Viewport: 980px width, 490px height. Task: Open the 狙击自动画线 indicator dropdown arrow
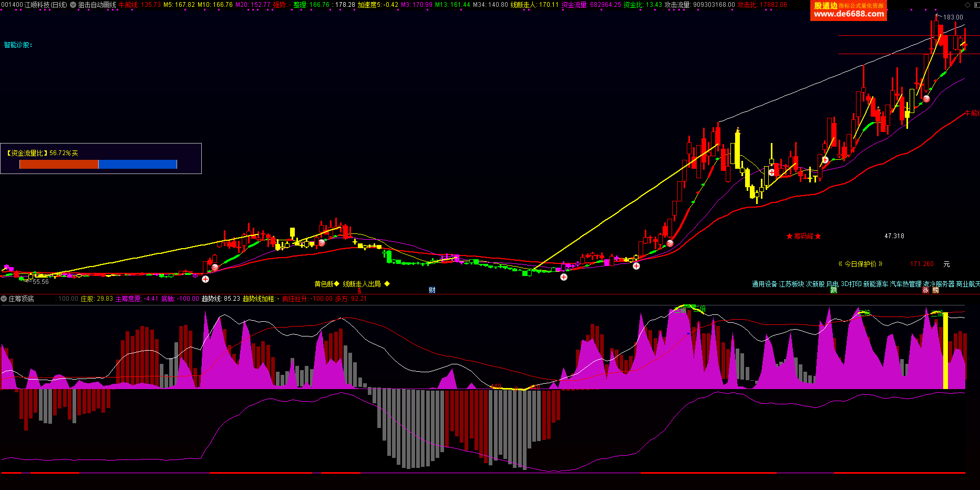[x=73, y=5]
